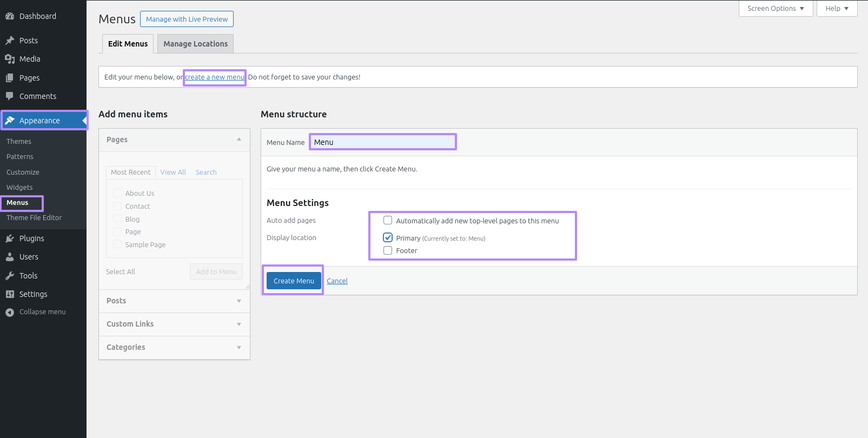Switch to the Manage Locations tab
Screen dimensions: 868x438
point(195,44)
